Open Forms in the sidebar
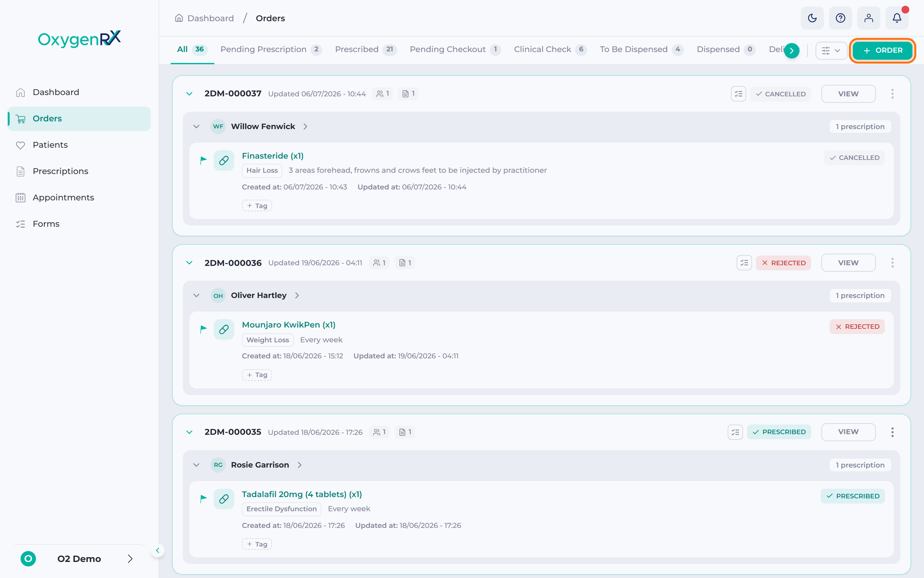Screen dimensions: 924x578 (x=79, y=224)
